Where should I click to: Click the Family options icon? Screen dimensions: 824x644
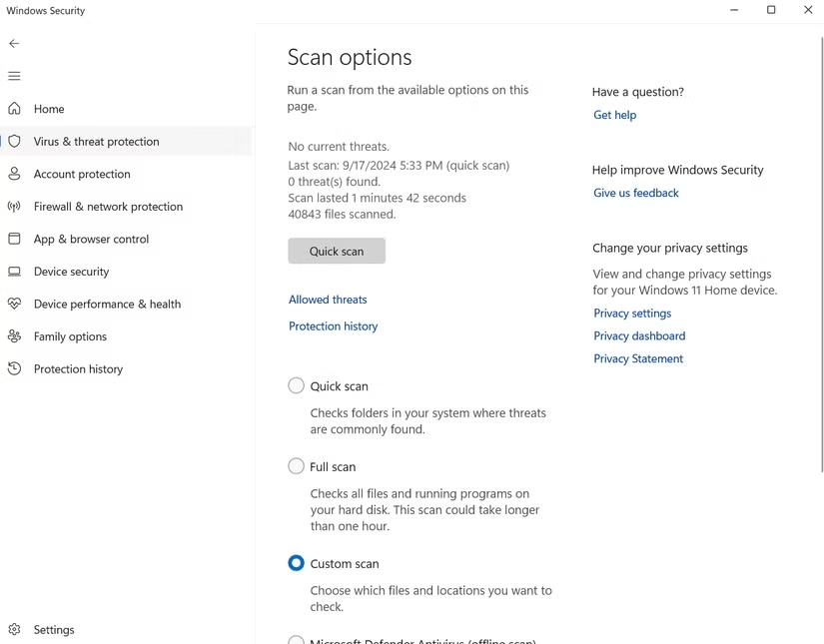click(15, 335)
